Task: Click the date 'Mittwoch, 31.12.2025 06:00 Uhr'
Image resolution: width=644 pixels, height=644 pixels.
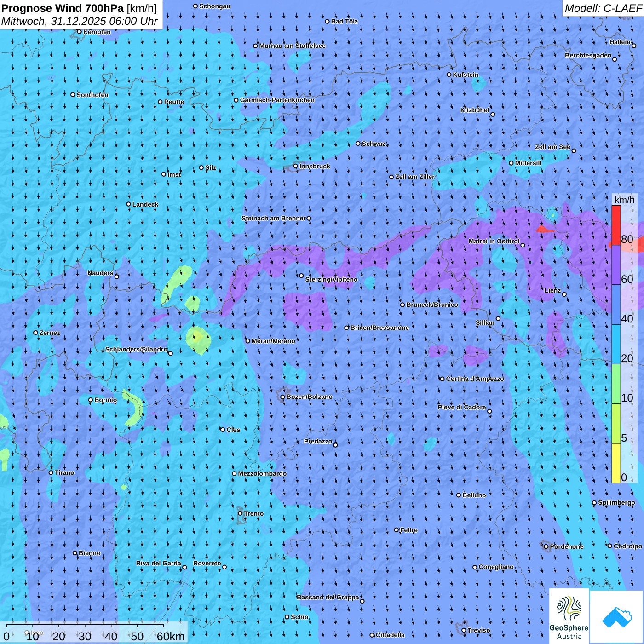Action: 80,21
